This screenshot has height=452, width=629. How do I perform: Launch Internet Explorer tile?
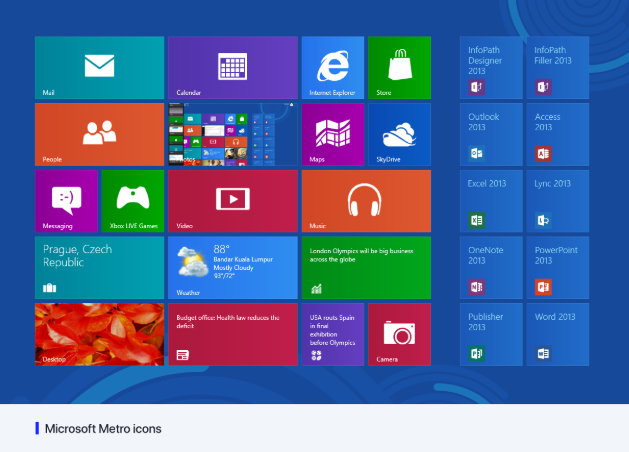(333, 67)
